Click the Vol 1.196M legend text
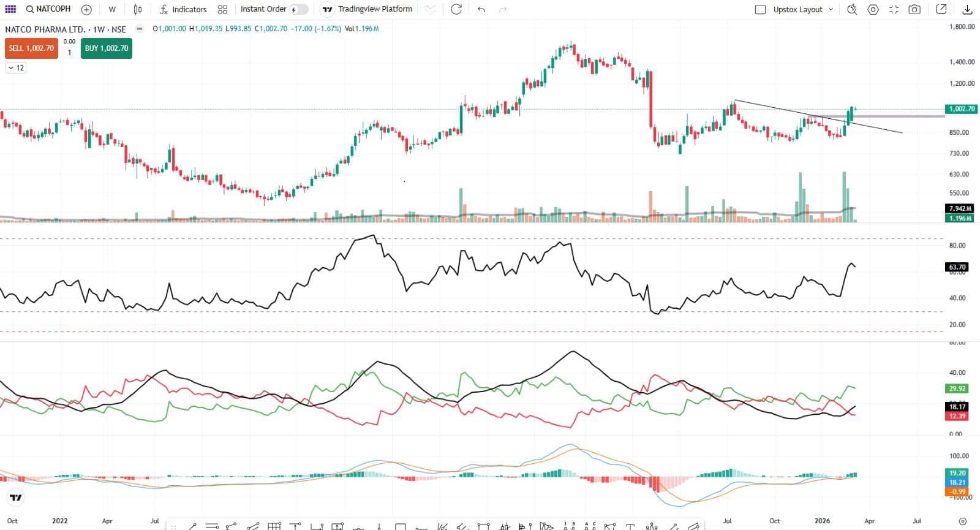This screenshot has width=980, height=530. (361, 29)
